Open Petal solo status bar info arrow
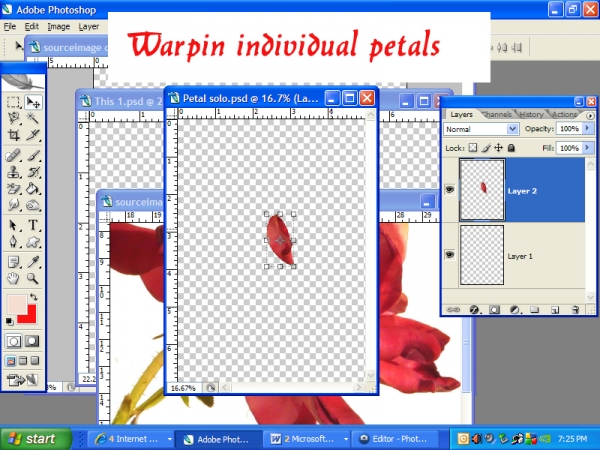This screenshot has height=450, width=600. 210,388
